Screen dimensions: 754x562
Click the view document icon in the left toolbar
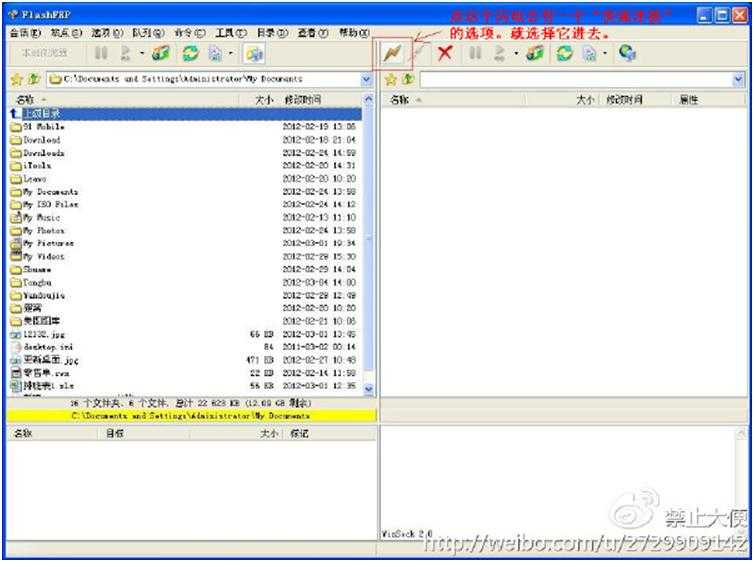pyautogui.click(x=215, y=53)
